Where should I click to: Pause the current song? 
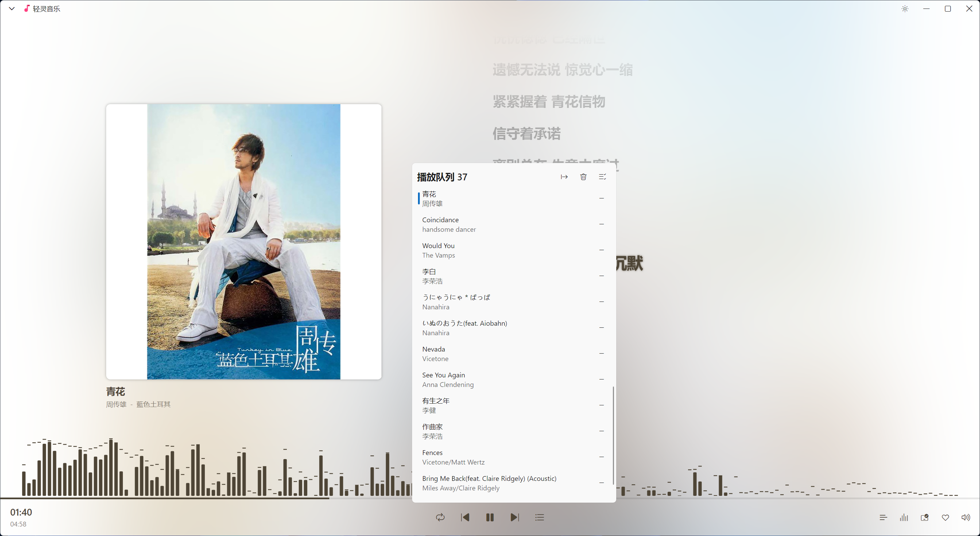click(x=490, y=517)
